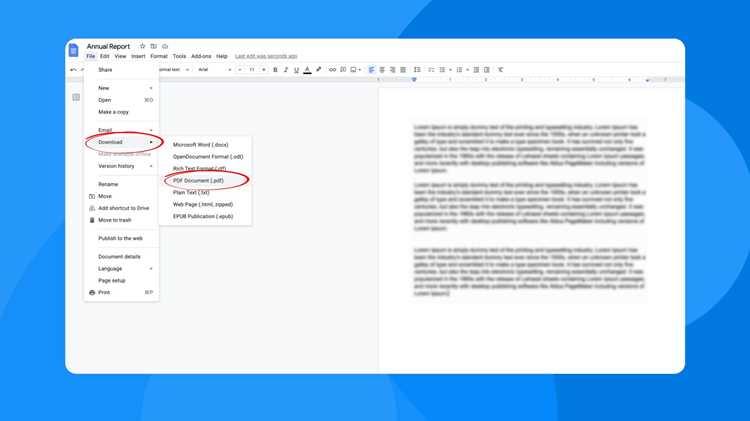Open the Tools menu

point(179,56)
